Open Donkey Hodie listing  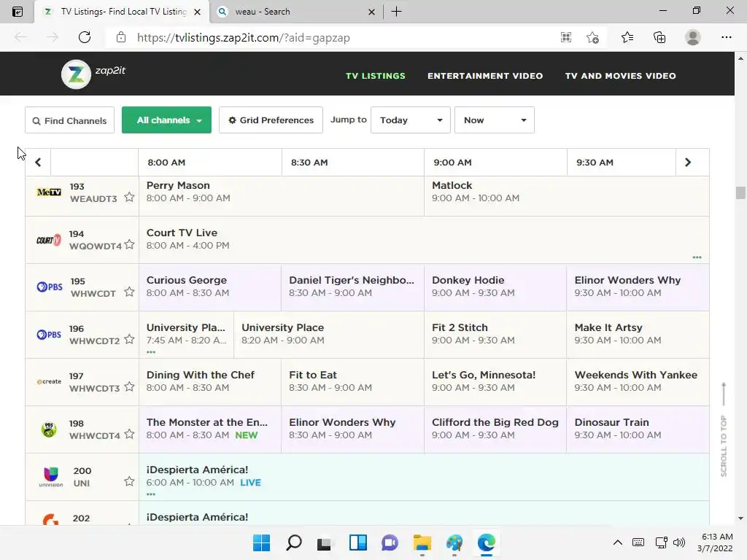[x=495, y=287]
